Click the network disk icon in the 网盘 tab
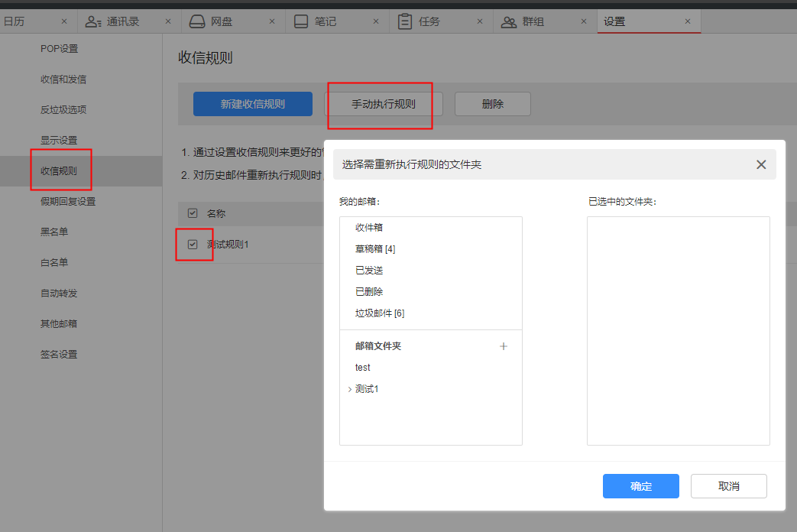The image size is (797, 532). tap(197, 21)
